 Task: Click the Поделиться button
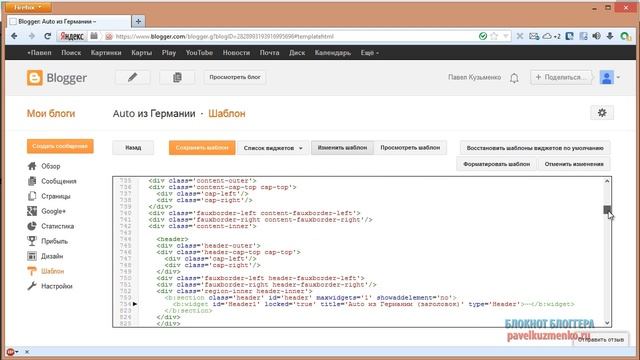pos(561,77)
